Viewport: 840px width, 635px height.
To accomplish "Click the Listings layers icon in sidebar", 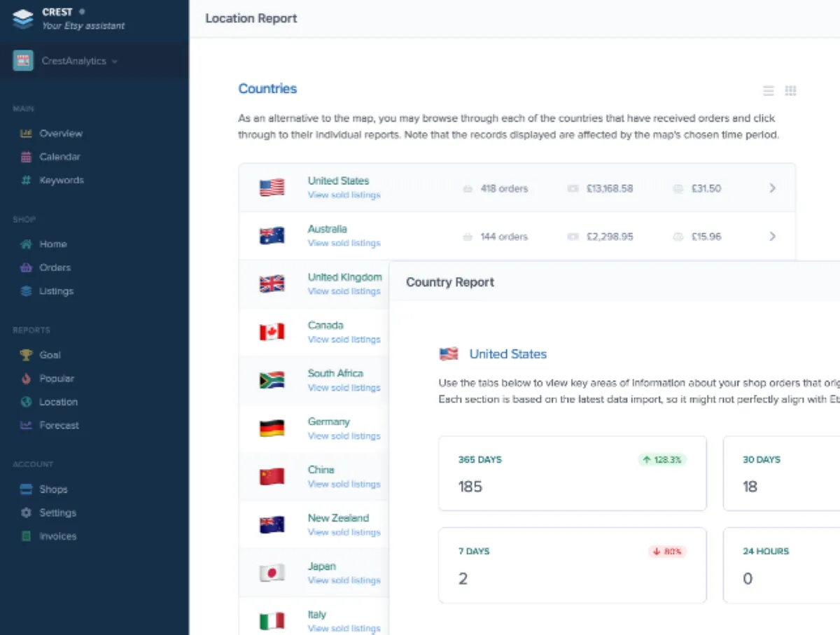I will pos(27,291).
